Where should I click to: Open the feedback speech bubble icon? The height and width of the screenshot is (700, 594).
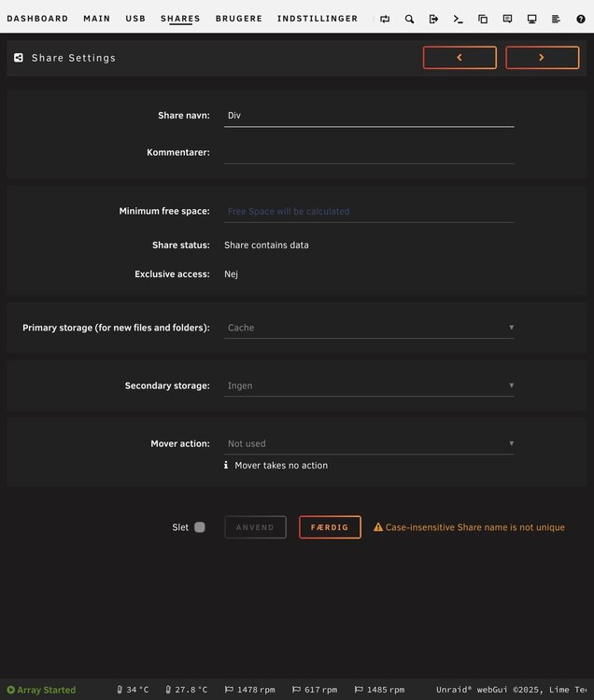click(x=507, y=19)
